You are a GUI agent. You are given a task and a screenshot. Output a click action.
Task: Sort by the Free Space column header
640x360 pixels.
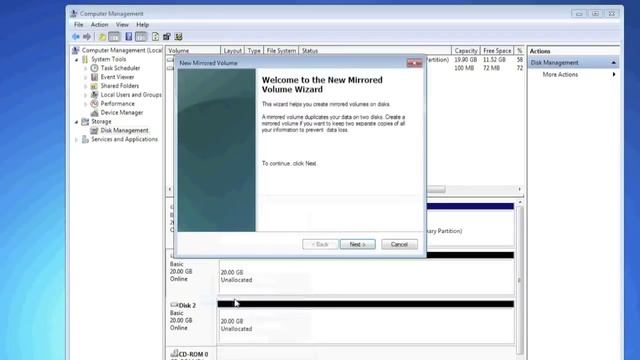(497, 51)
